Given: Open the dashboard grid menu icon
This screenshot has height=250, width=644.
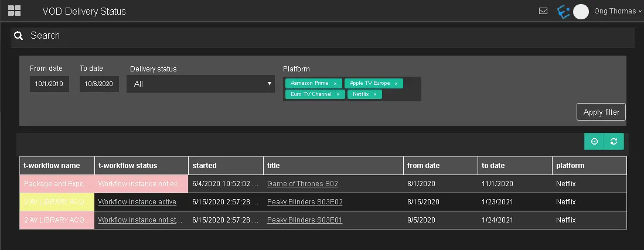Looking at the screenshot, I should (14, 11).
